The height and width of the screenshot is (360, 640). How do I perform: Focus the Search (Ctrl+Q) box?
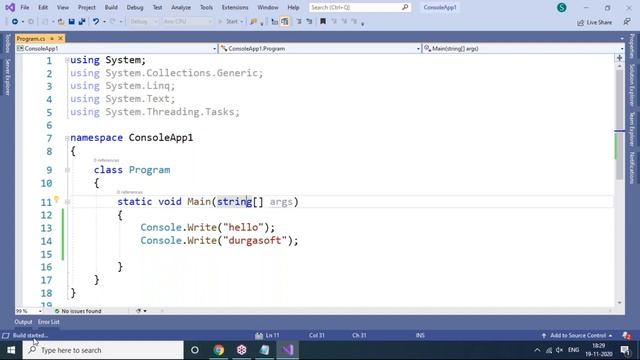pyautogui.click(x=360, y=7)
